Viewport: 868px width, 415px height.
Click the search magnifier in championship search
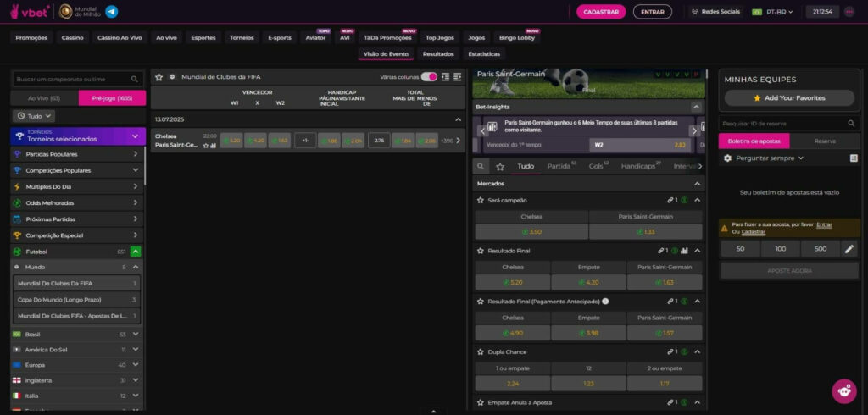pos(135,79)
